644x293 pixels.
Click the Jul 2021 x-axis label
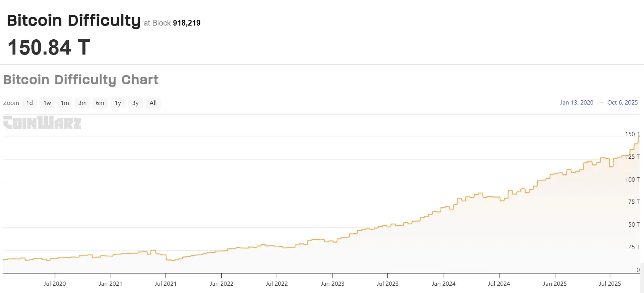click(x=166, y=284)
